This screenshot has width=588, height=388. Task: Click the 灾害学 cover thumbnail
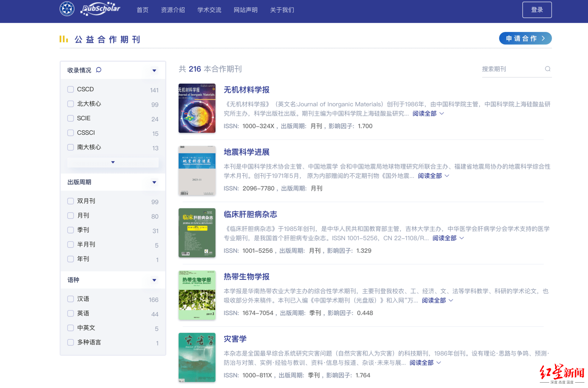coord(197,357)
